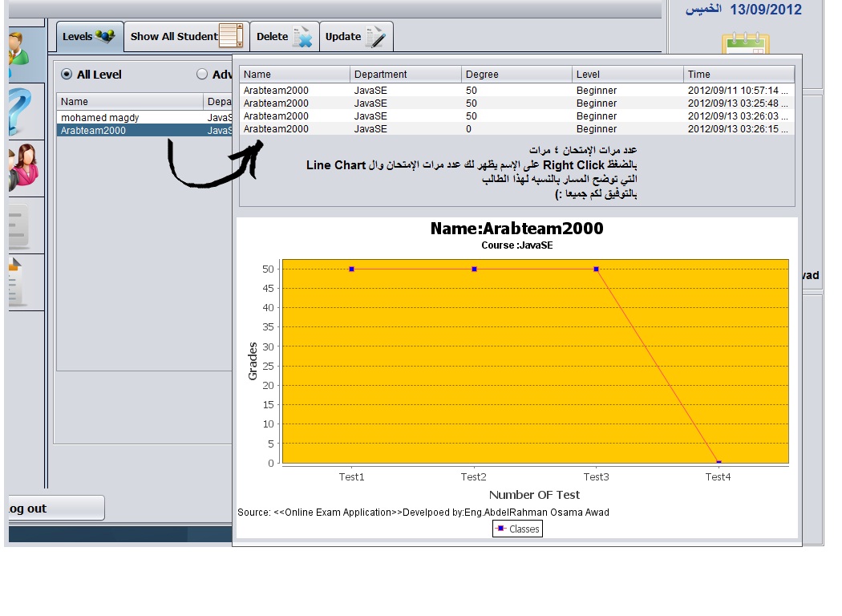Open the document report icon in sidebar

(x=16, y=282)
